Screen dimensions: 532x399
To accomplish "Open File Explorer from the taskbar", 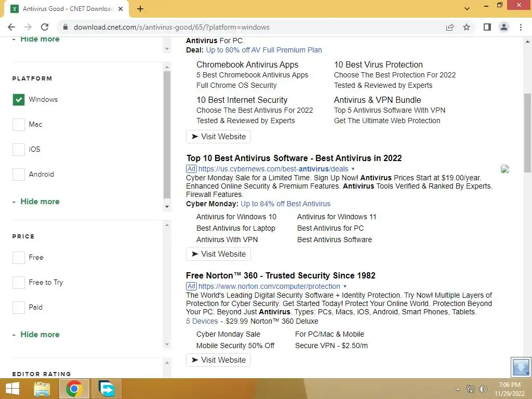I will (42, 389).
